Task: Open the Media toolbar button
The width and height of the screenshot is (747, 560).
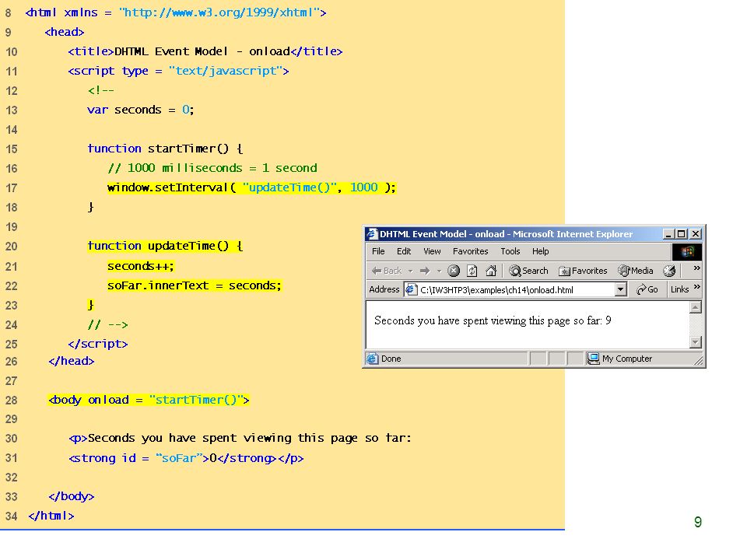Action: [x=636, y=271]
